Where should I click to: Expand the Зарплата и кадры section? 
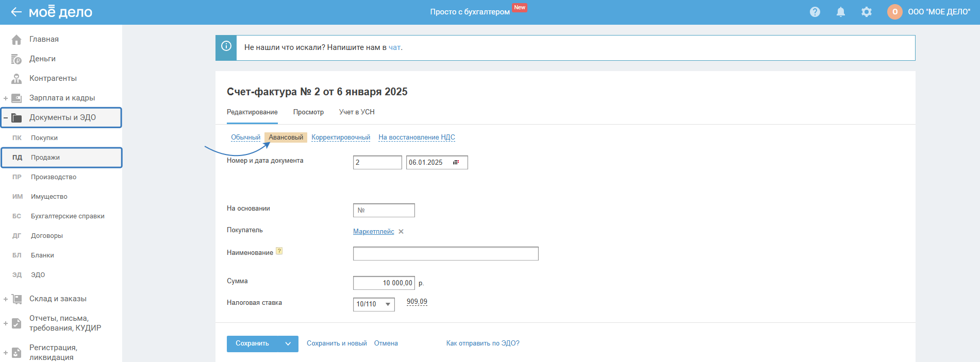(x=5, y=98)
